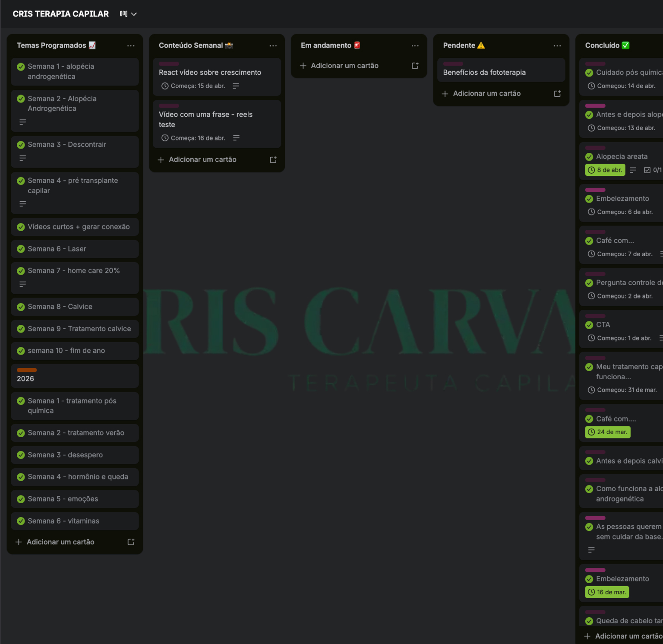Create card from template in Conteúdo Semanal
Viewport: 663px width, 644px height.
coord(273,160)
